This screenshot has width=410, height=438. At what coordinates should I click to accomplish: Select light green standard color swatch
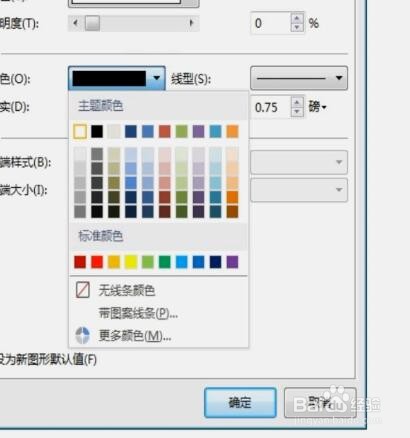(x=148, y=262)
